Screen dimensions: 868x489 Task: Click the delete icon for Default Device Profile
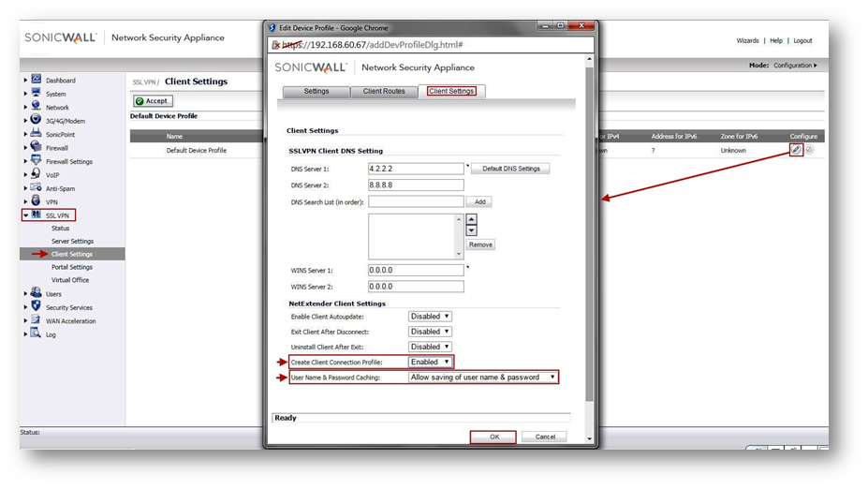pos(809,150)
